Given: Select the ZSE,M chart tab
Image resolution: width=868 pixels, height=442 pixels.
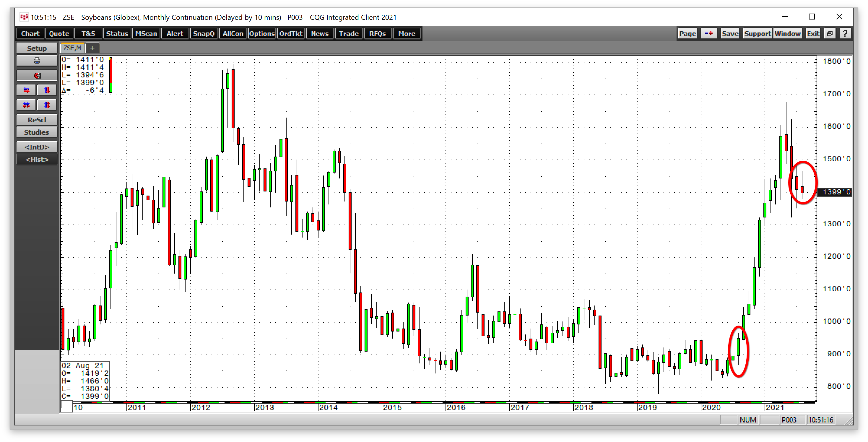Looking at the screenshot, I should [72, 48].
